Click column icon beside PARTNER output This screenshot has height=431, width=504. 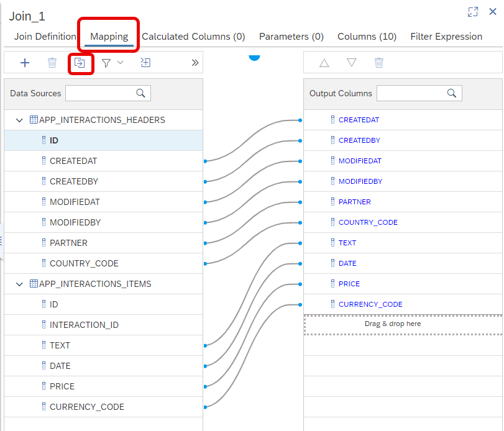(x=332, y=202)
